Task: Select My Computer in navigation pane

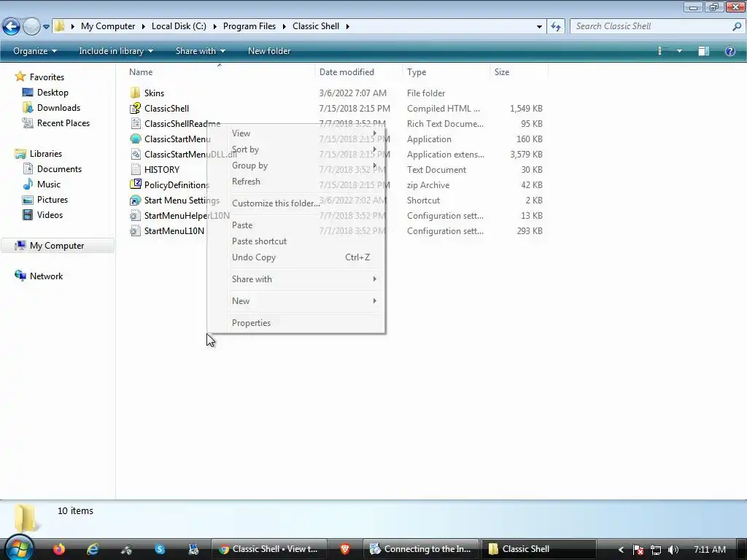Action: pyautogui.click(x=57, y=246)
